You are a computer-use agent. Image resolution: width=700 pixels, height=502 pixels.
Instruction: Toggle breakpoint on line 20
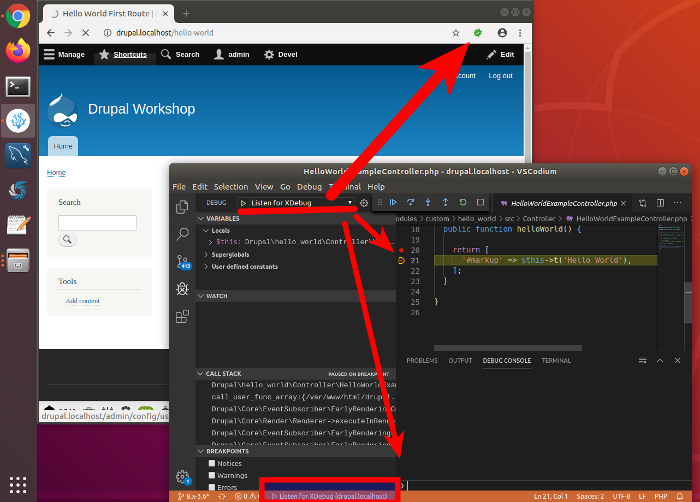(x=401, y=250)
